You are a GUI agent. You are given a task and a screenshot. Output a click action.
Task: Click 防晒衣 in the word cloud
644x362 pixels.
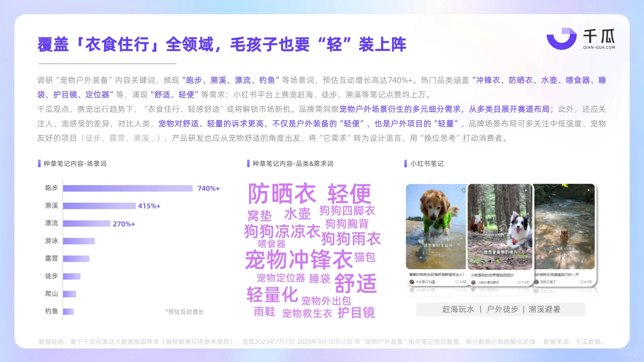[282, 194]
